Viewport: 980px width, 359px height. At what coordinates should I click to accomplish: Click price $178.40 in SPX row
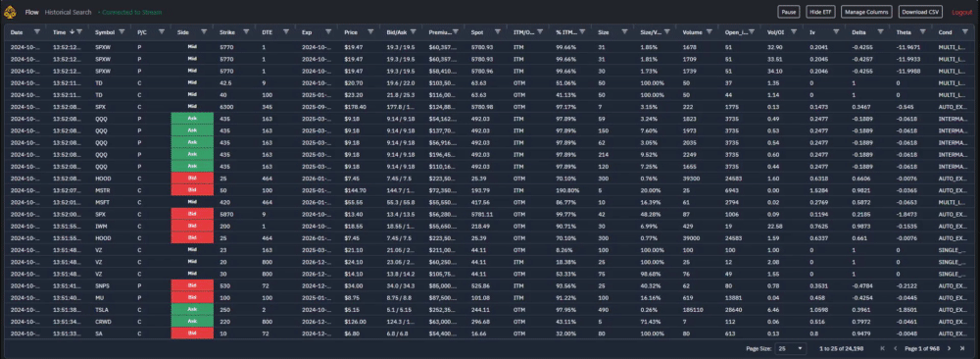[x=355, y=107]
